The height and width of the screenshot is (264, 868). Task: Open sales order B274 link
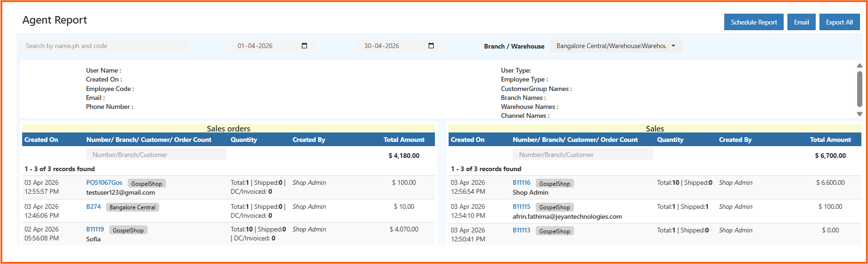93,206
